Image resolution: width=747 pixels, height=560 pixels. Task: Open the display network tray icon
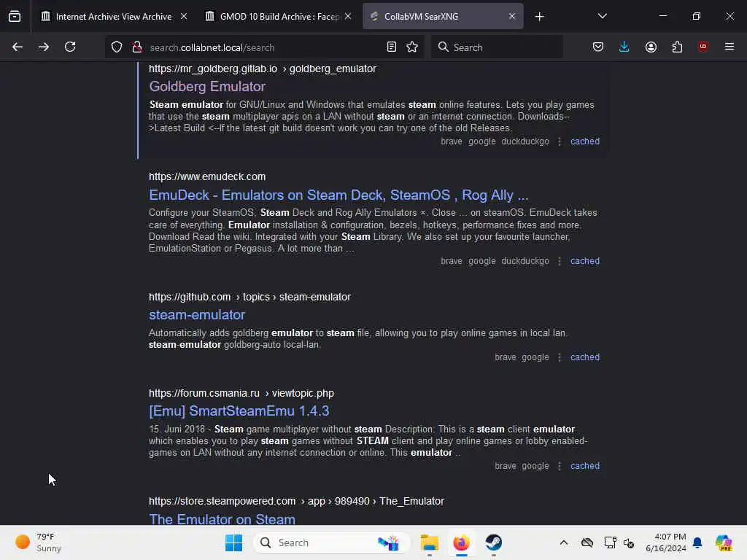click(610, 542)
